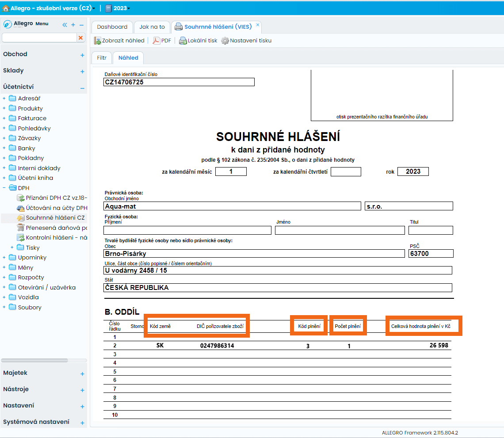The height and width of the screenshot is (438, 504).
Task: Click the sidebar horizontal scrollbar
Action: point(35,360)
